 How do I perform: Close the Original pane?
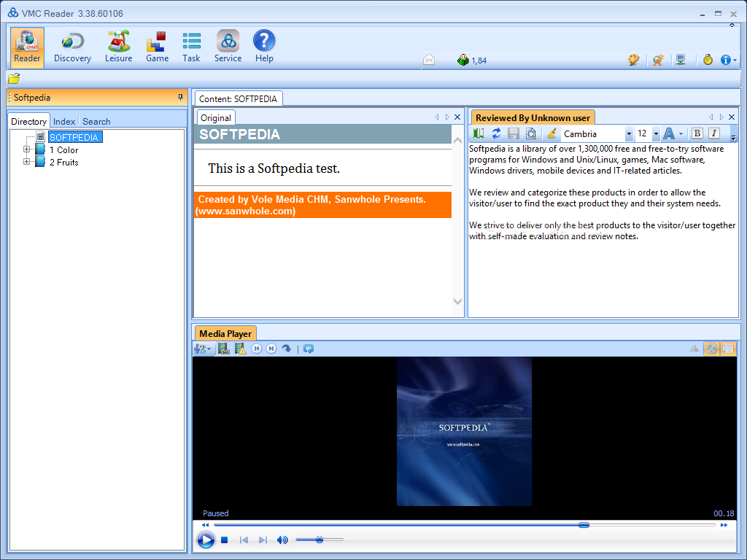[x=457, y=117]
